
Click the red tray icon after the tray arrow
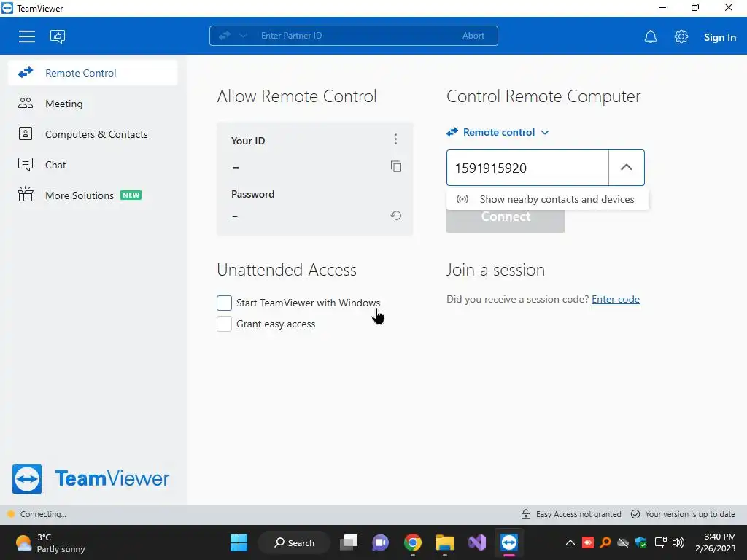point(588,542)
